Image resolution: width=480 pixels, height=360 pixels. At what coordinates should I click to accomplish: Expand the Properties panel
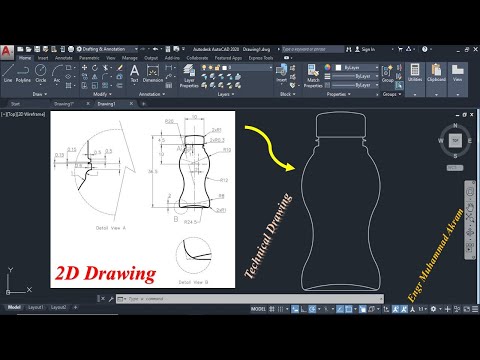point(339,94)
